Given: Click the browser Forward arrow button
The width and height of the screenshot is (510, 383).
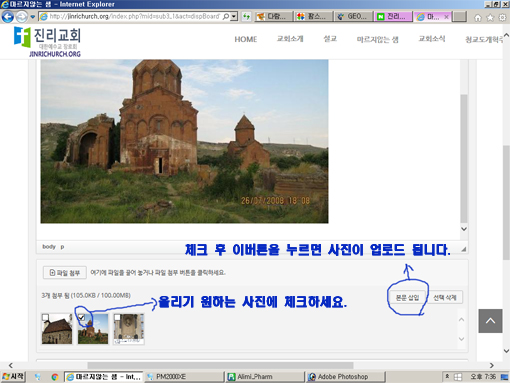Looking at the screenshot, I should click(x=22, y=16).
